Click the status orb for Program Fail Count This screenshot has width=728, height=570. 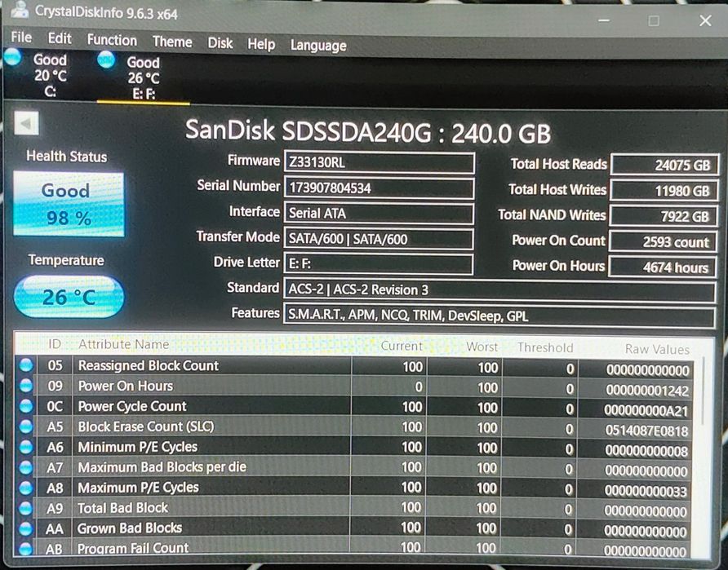(26, 548)
